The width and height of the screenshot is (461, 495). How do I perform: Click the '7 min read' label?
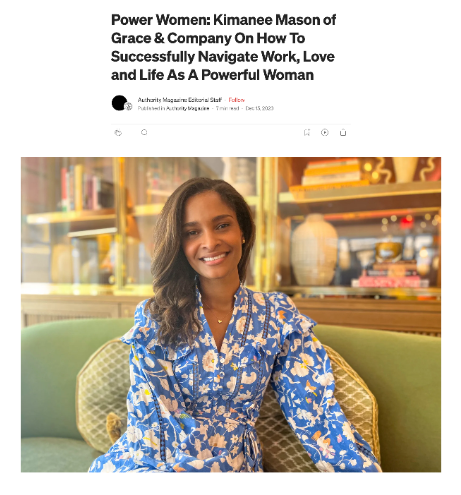coord(227,108)
